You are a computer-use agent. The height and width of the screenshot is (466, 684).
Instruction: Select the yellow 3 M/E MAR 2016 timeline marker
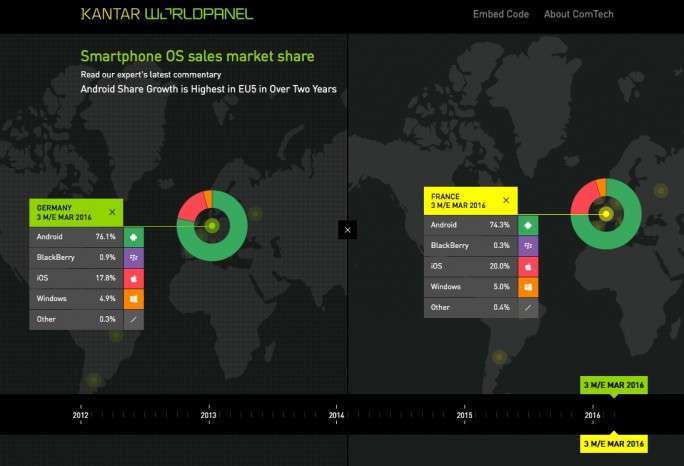pos(614,444)
